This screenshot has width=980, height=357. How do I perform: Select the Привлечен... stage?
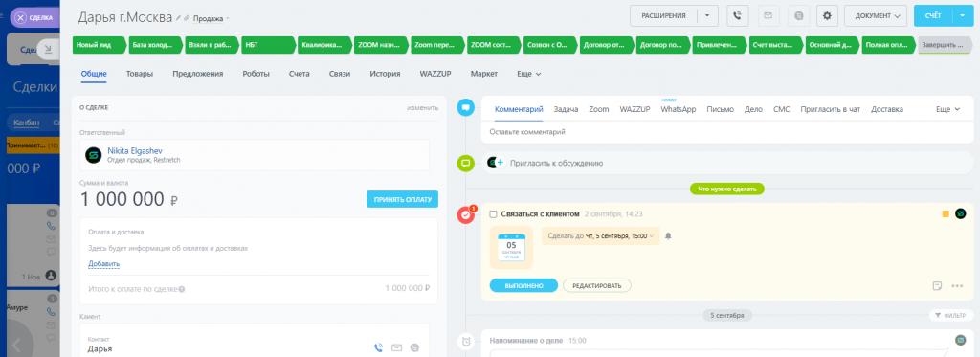719,46
